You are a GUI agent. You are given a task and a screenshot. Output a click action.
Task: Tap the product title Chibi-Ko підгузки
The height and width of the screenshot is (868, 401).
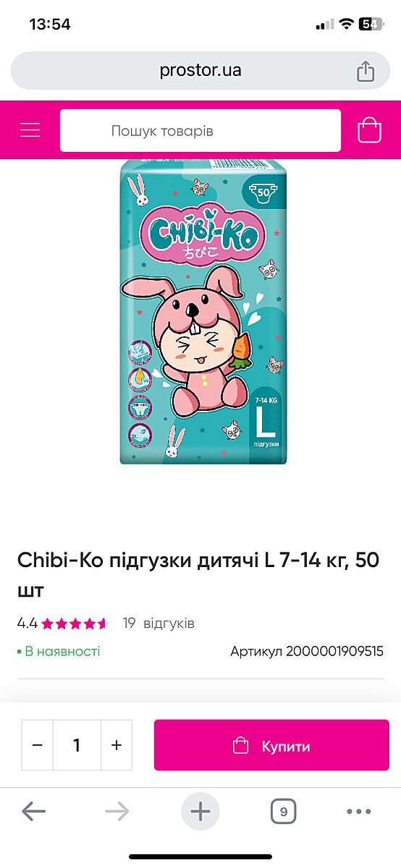[x=198, y=575]
